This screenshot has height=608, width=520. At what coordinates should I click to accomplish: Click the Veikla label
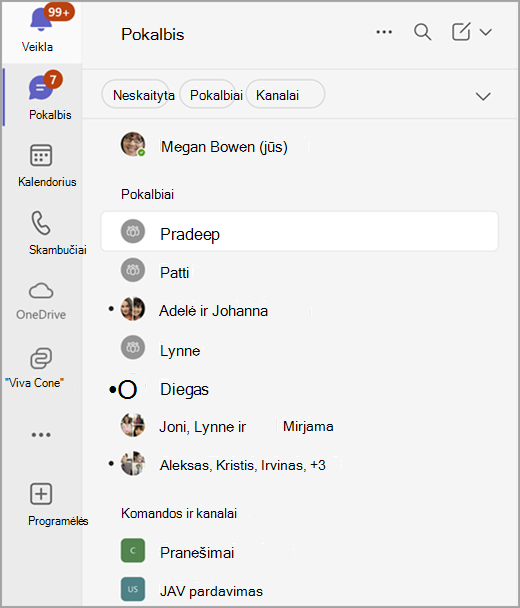37,47
